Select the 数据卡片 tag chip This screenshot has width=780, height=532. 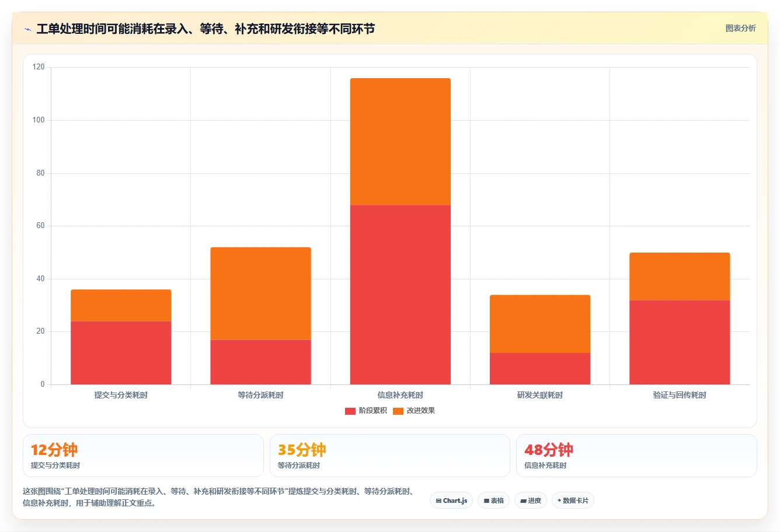[573, 501]
